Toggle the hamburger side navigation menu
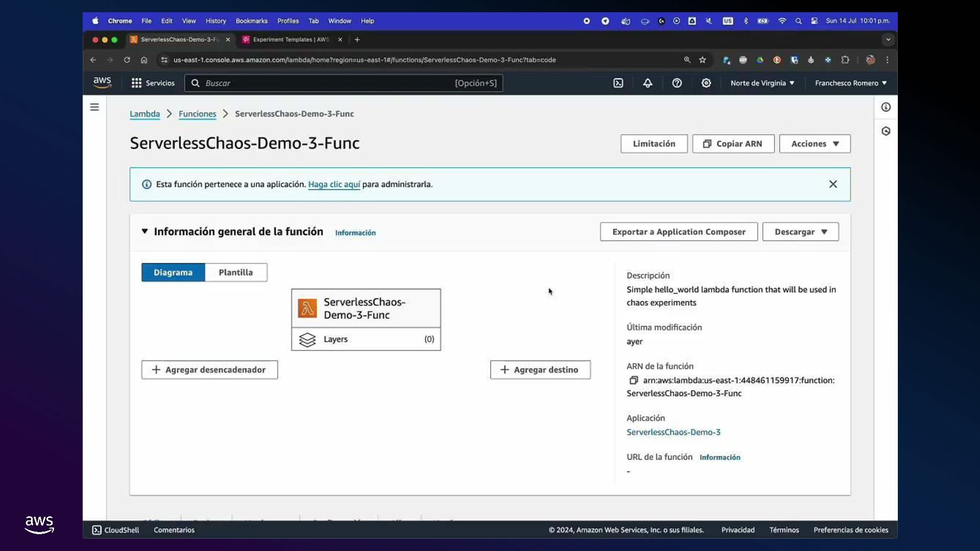The width and height of the screenshot is (980, 551). point(94,107)
